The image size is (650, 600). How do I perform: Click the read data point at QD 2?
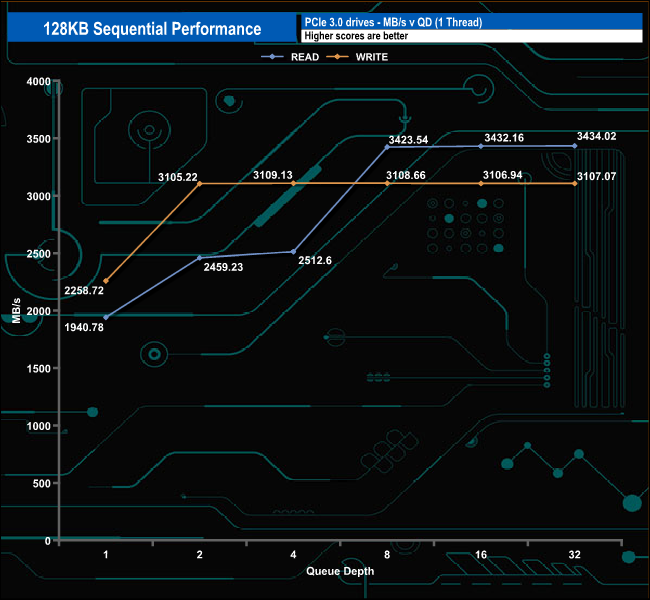point(199,258)
